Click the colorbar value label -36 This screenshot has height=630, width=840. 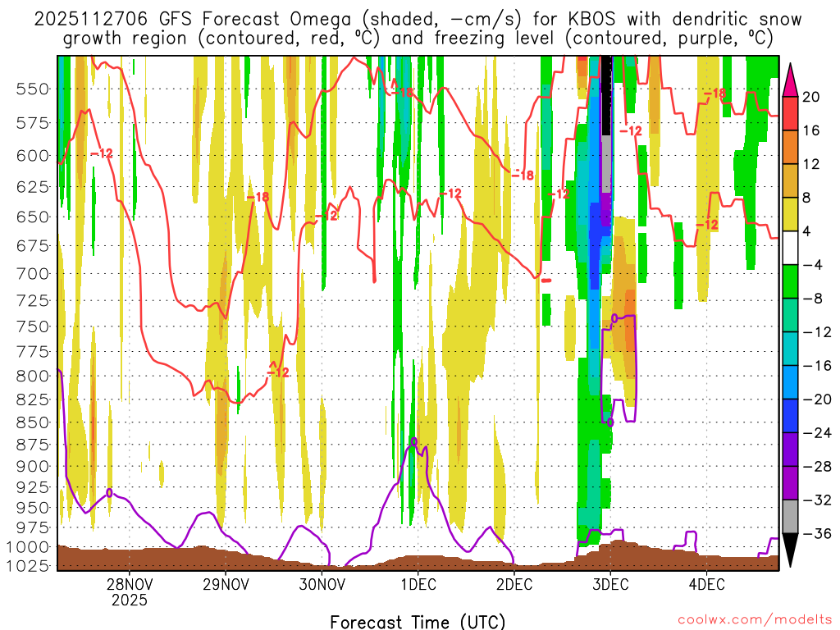tap(816, 533)
